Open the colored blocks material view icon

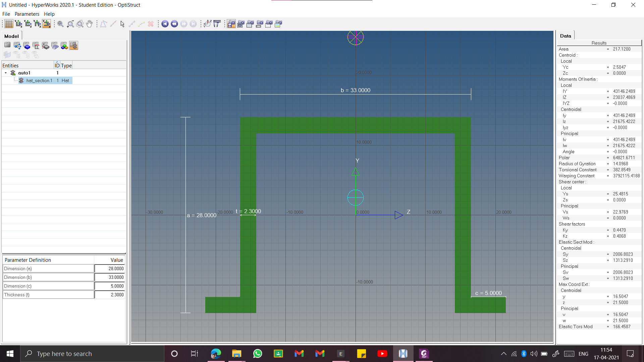[x=64, y=46]
